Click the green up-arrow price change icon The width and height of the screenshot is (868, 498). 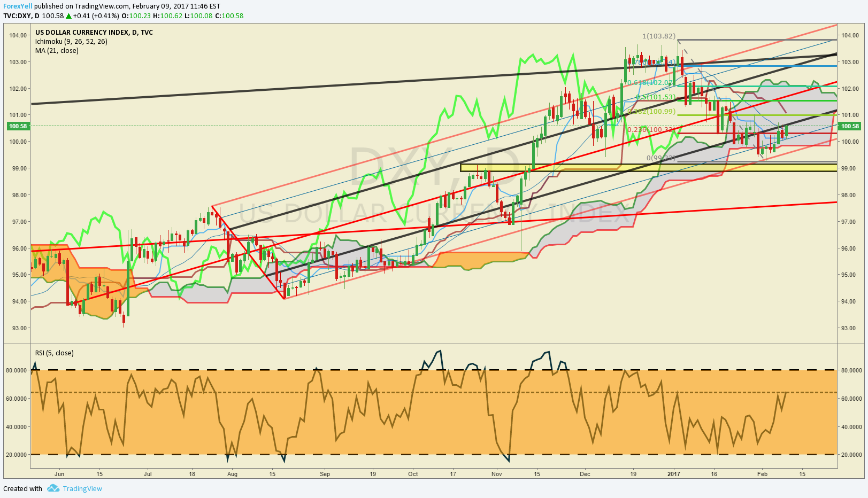(x=68, y=15)
